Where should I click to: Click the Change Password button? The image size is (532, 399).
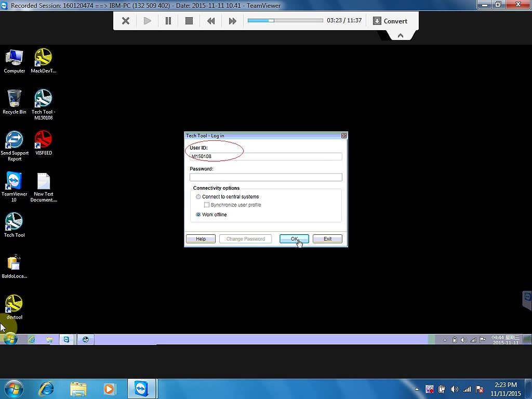tap(245, 239)
